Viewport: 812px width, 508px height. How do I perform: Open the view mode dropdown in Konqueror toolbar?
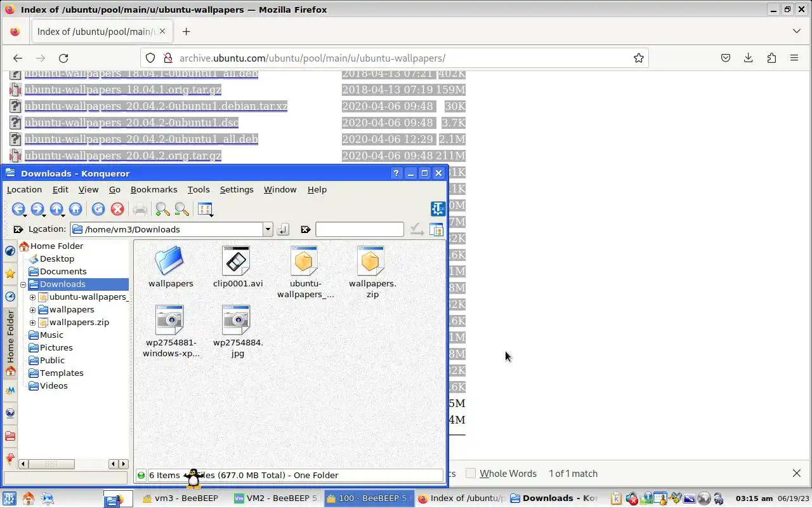click(x=205, y=209)
